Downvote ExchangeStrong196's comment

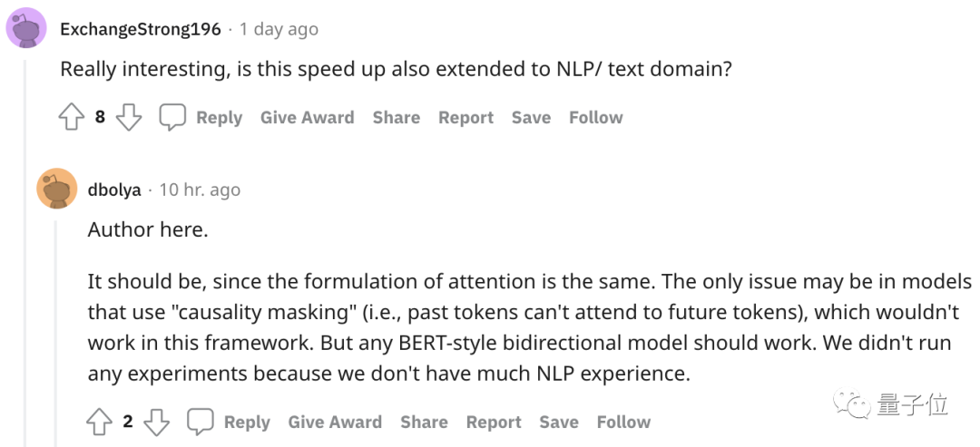coord(129,118)
